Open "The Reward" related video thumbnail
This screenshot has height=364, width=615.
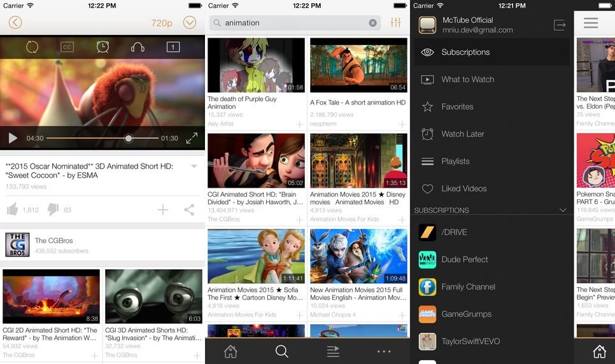pyautogui.click(x=52, y=296)
